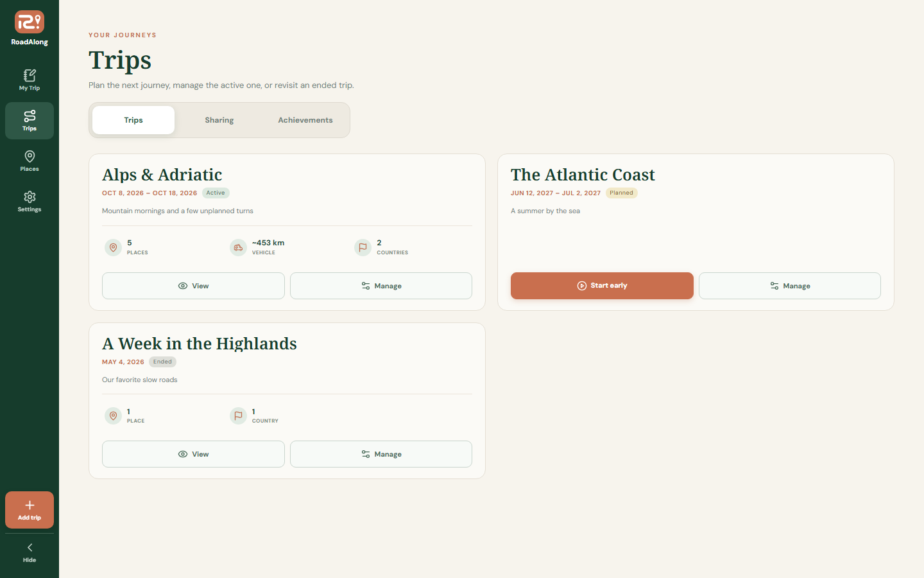Click the flag icon beside 2 Countries
The width and height of the screenshot is (924, 578).
point(363,247)
